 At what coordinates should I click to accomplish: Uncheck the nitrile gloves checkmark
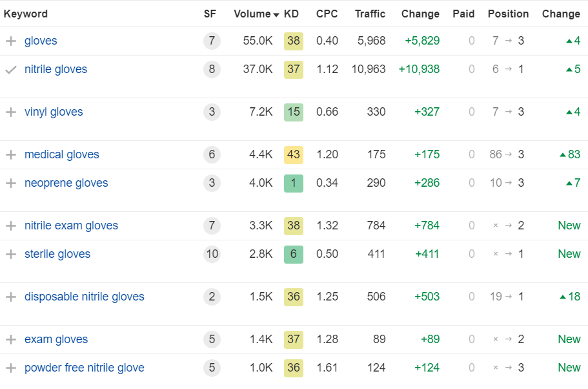(10, 70)
